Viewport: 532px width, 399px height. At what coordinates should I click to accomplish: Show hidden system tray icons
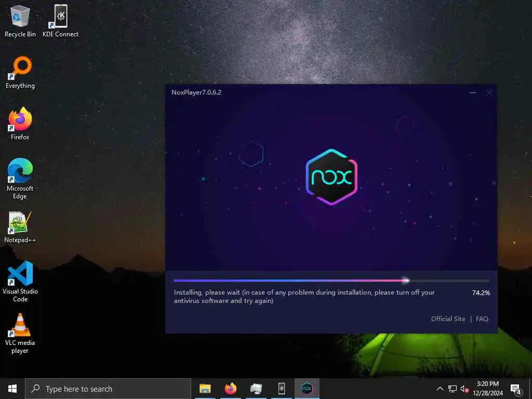440,389
